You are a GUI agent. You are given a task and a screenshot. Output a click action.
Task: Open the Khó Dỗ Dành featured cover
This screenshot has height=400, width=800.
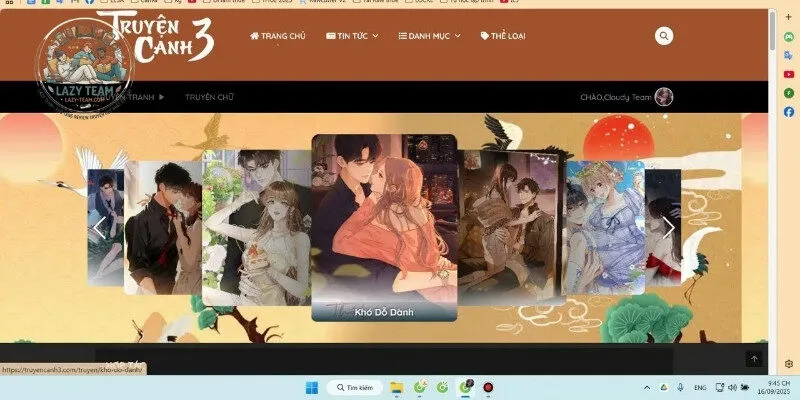coord(384,228)
